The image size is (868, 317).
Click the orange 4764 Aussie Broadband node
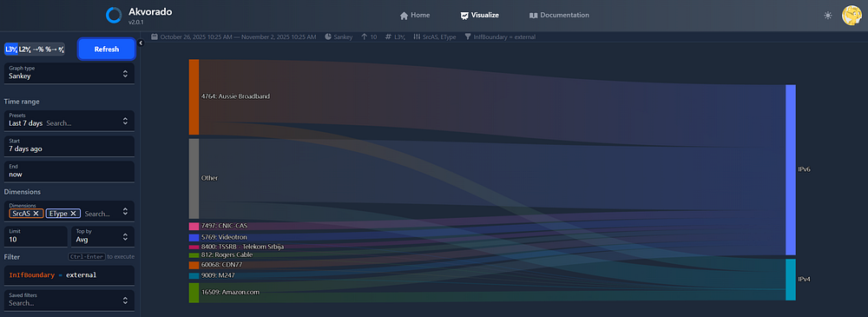(194, 97)
